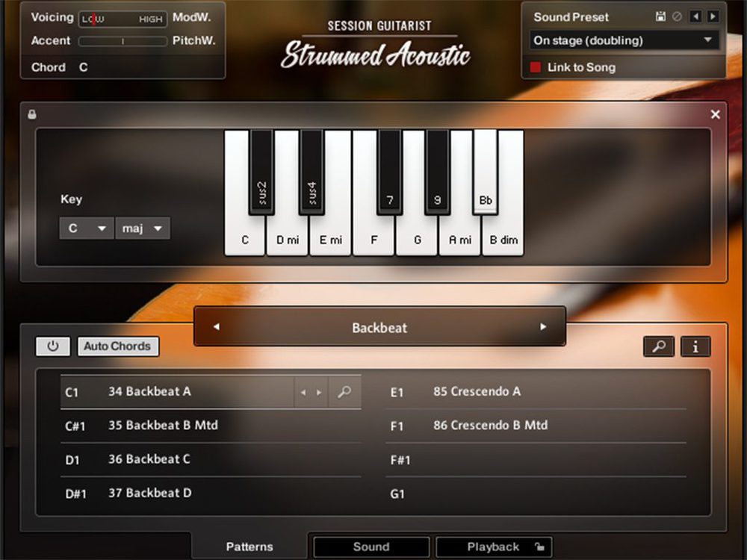This screenshot has width=747, height=560.
Task: Click the sus2 black key
Action: pyautogui.click(x=261, y=172)
